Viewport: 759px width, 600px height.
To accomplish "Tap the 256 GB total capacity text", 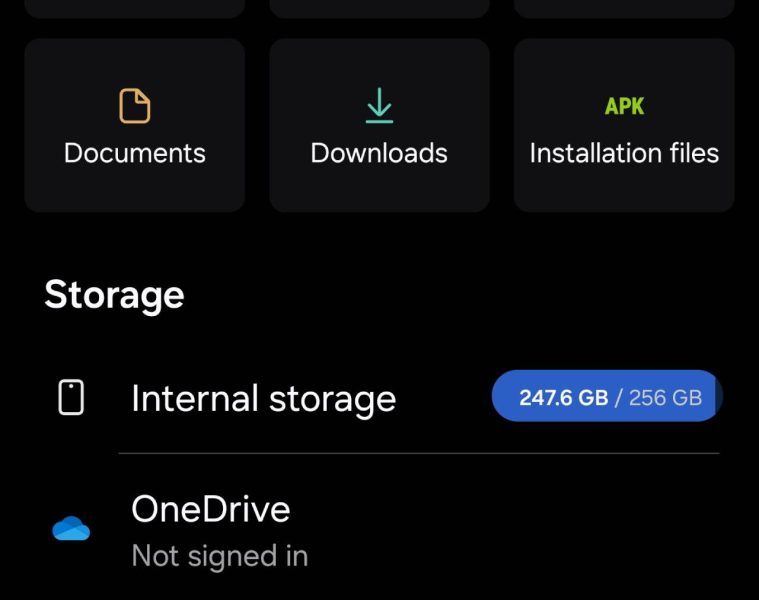I will 665,398.
